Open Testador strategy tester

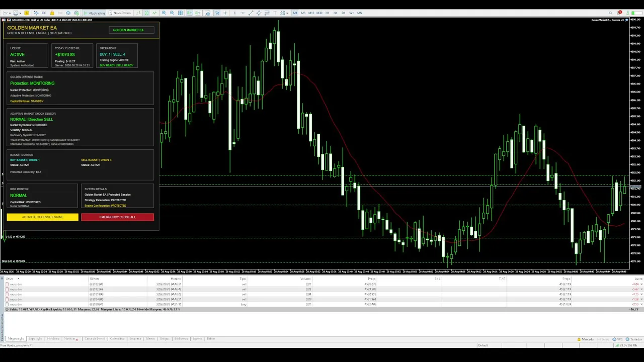[634, 339]
